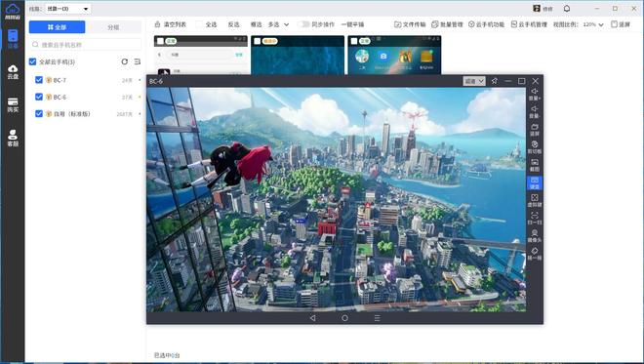The image size is (644, 364).
Task: Click the third phone thumbnail with app icons
Action: pyautogui.click(x=394, y=55)
